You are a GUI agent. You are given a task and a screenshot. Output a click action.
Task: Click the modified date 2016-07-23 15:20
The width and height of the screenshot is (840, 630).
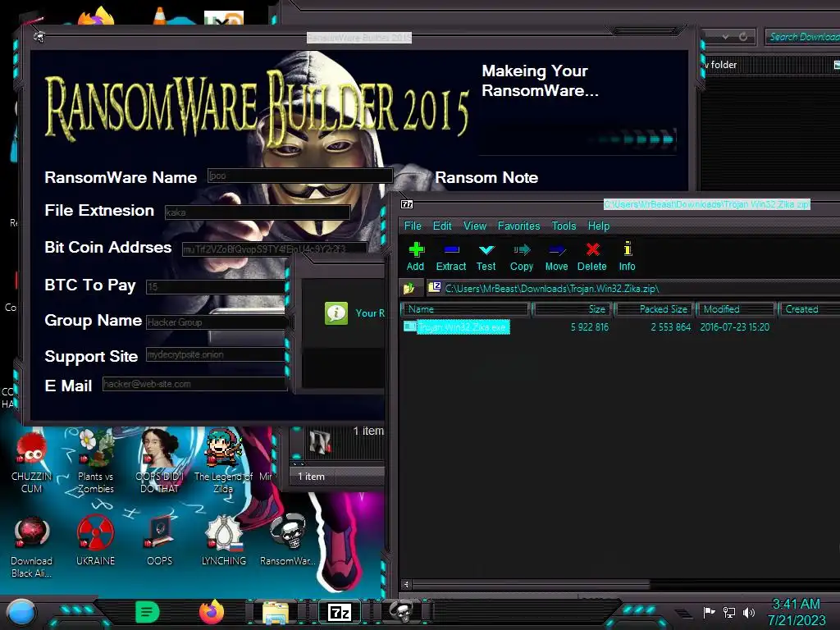tap(734, 327)
